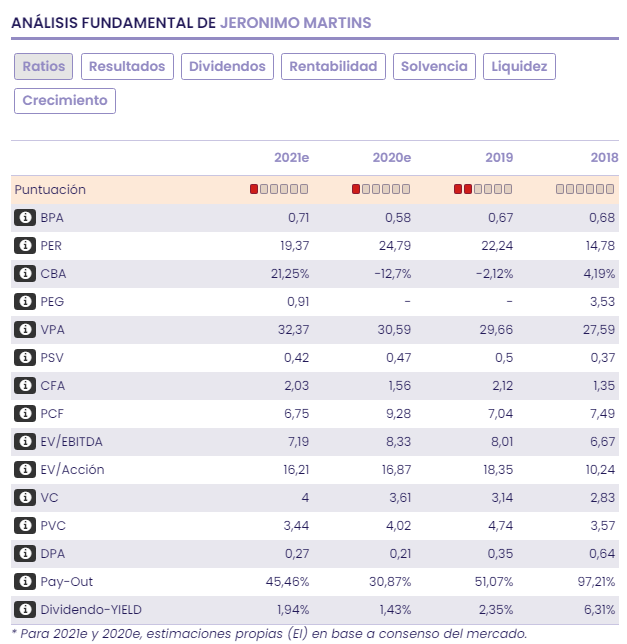Click the Liquidez button
Viewport: 627px width, 644px height.
point(519,67)
